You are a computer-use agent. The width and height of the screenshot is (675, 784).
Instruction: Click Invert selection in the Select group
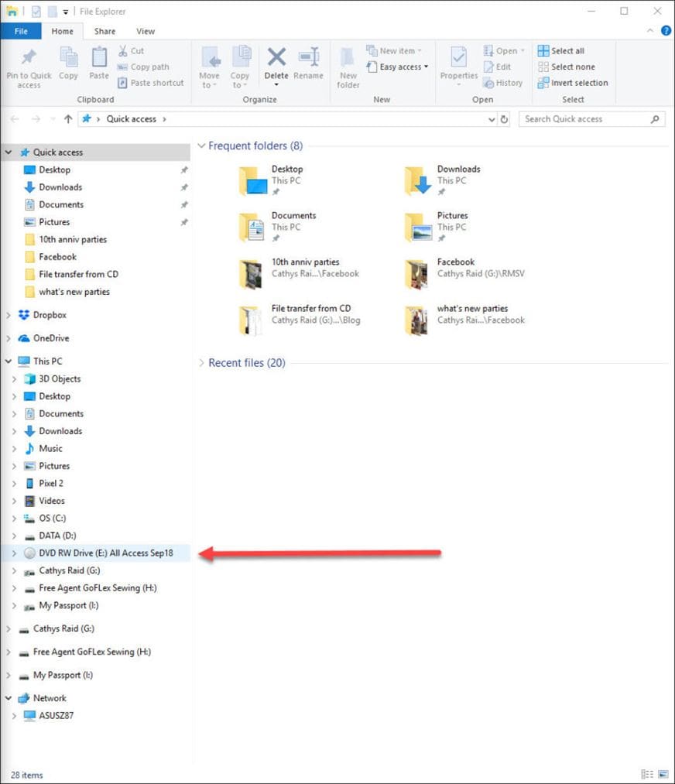[572, 83]
